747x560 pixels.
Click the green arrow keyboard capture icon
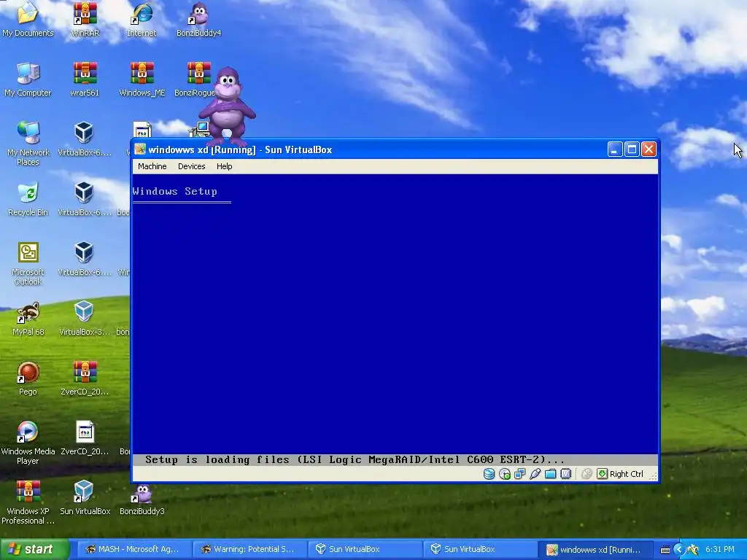pos(602,474)
